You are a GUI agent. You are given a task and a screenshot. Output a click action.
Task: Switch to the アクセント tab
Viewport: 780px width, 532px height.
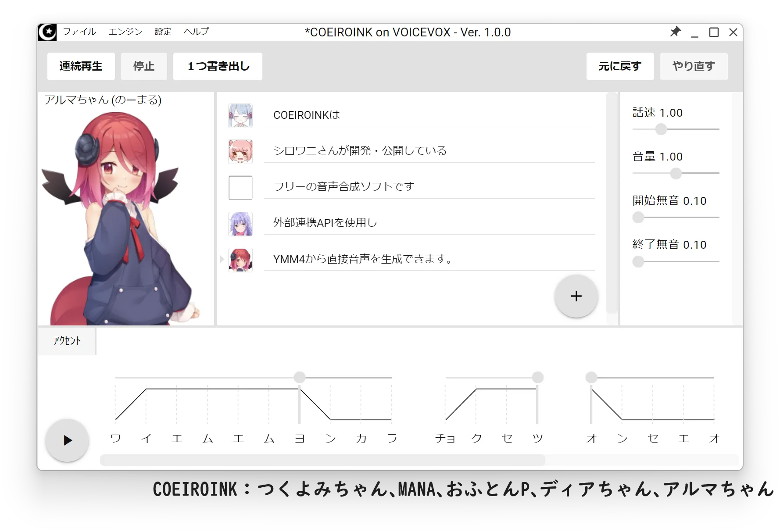point(67,341)
